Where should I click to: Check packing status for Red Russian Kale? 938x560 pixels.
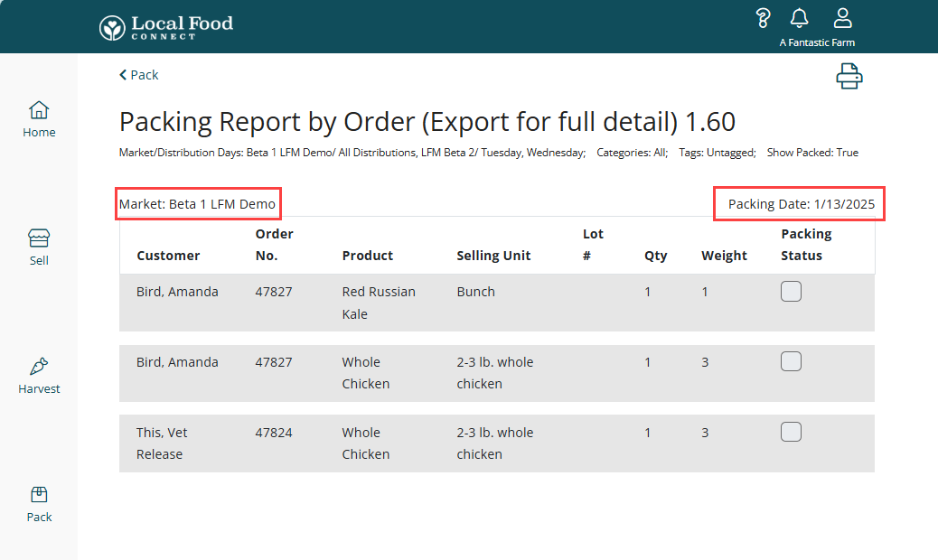(x=791, y=291)
